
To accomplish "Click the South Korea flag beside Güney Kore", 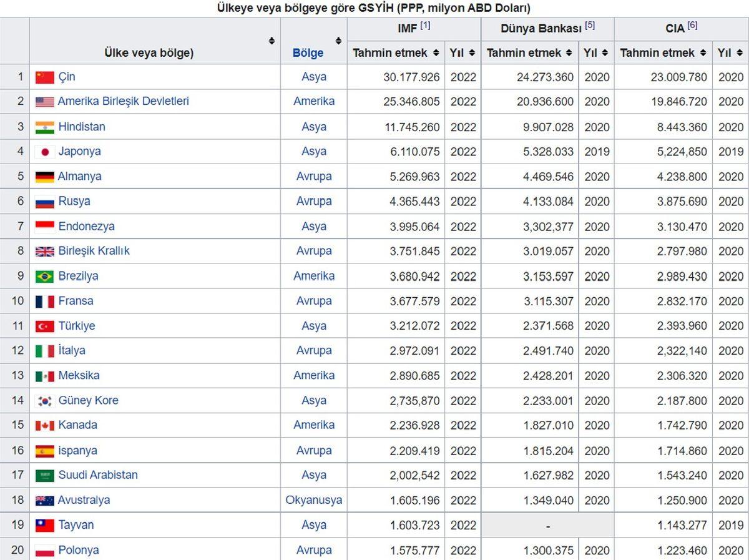I will [44, 401].
